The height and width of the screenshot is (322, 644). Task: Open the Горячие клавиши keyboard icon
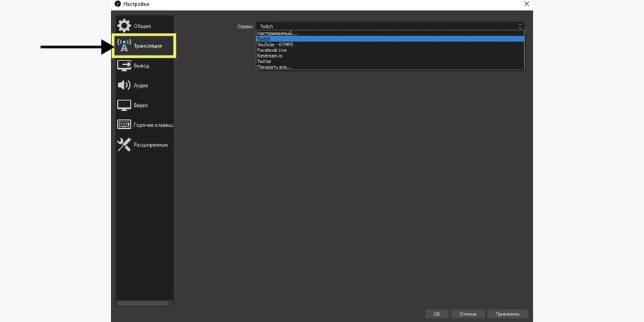click(124, 125)
